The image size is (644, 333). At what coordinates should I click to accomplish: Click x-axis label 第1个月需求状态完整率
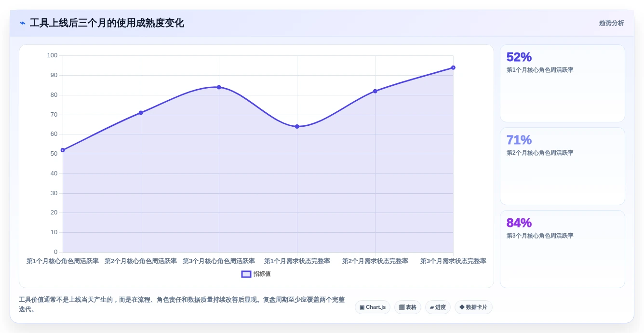[297, 261]
